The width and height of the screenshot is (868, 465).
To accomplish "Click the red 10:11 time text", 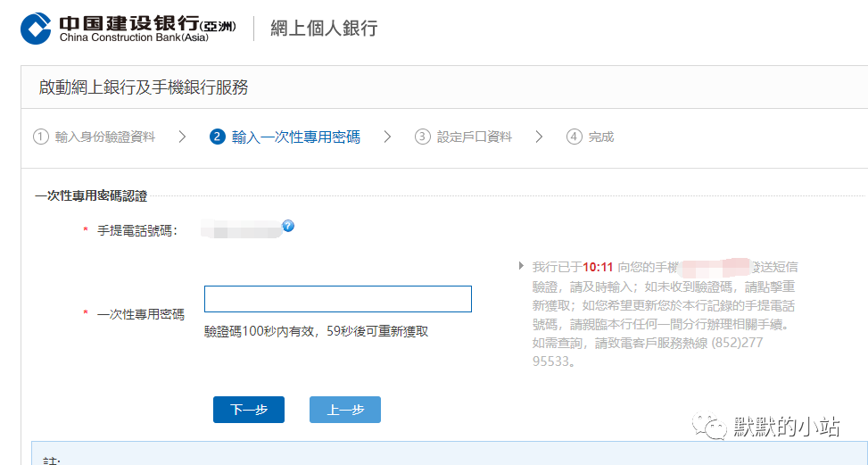I will pyautogui.click(x=598, y=268).
